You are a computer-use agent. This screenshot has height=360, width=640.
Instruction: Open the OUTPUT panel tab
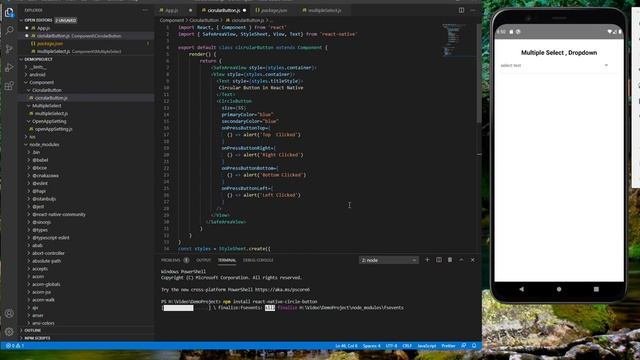tap(203, 260)
